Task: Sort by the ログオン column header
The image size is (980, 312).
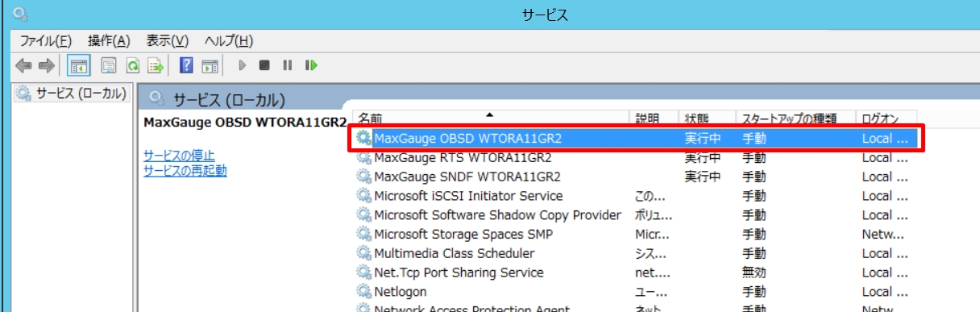Action: click(887, 119)
